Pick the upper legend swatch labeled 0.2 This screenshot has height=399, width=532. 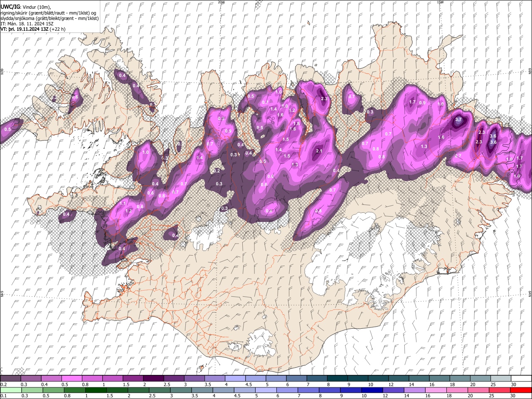click(x=10, y=378)
